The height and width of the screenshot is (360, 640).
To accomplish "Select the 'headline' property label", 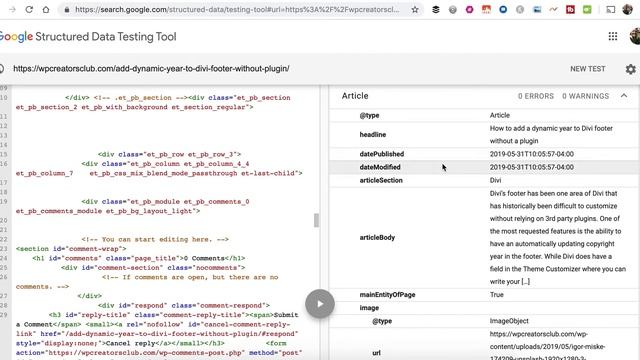I will 373,134.
